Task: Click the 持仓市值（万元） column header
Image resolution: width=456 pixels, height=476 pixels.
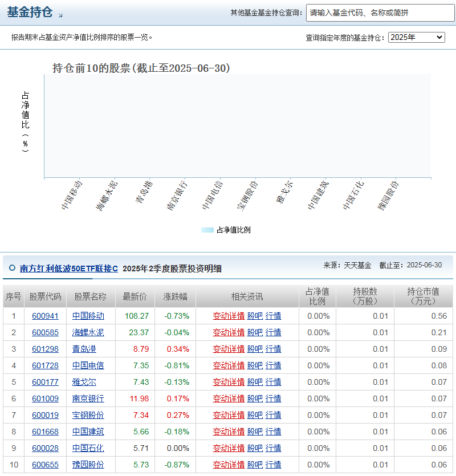Action: (x=423, y=296)
